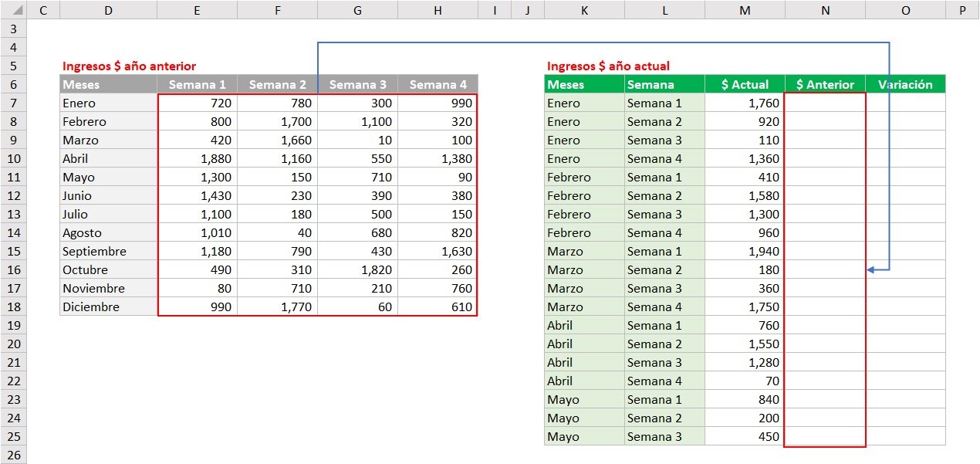Click the 'Ingresos $ año actual' title
The height and width of the screenshot is (464, 980).
pos(608,66)
